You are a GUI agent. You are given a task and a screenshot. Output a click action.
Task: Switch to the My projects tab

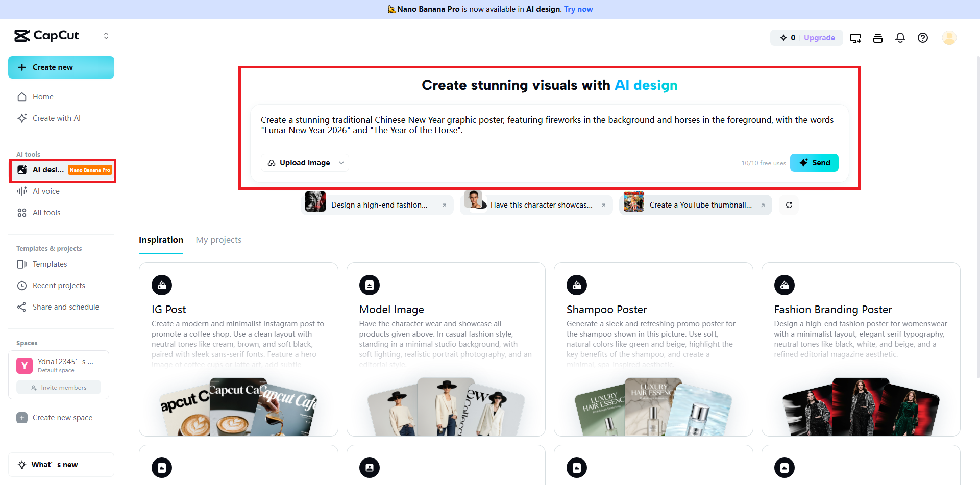point(218,240)
